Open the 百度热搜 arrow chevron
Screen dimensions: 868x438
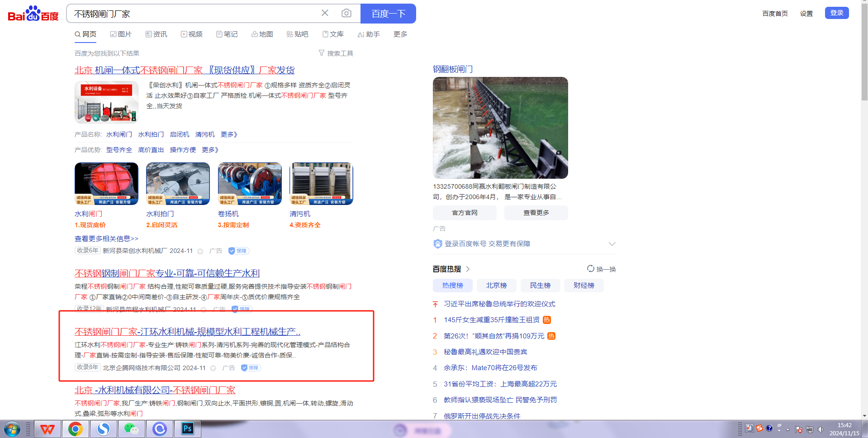tap(468, 269)
